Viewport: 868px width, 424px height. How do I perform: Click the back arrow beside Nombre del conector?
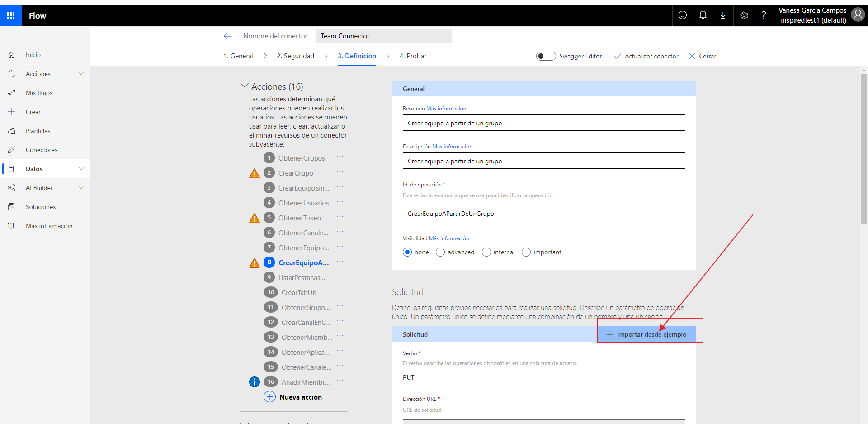click(x=227, y=36)
